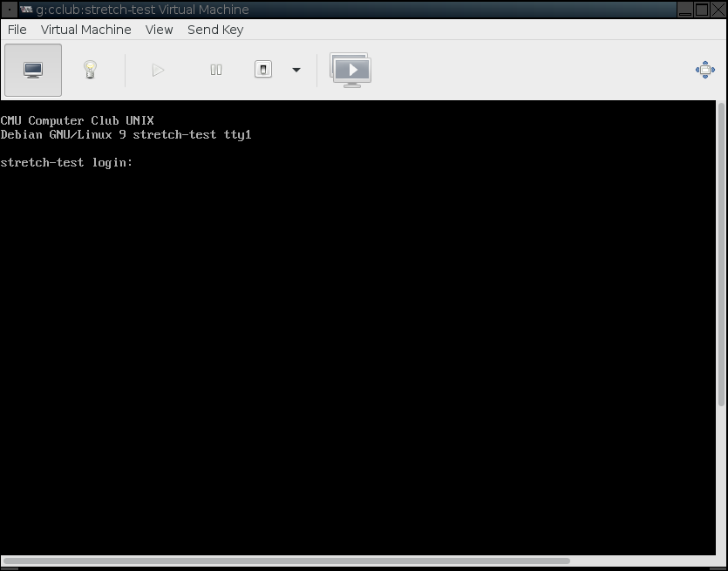Screen dimensions: 728x571
Task: Maximize the Virtual Machine window
Action: 702,10
